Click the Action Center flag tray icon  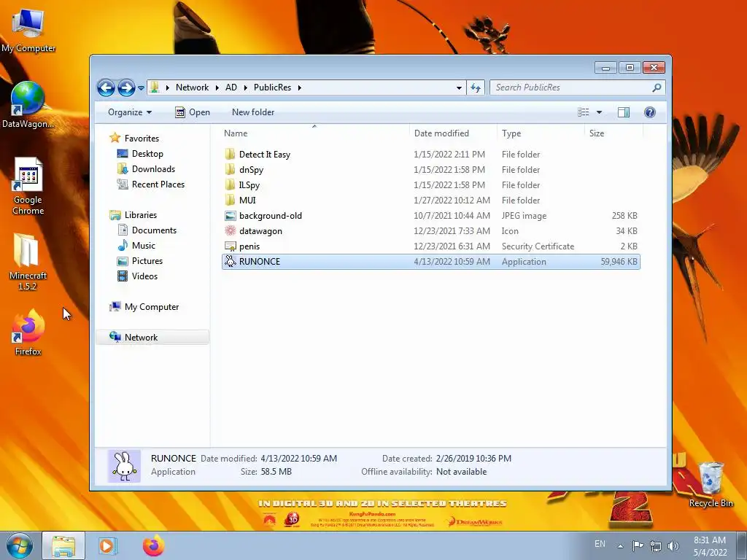tap(638, 545)
